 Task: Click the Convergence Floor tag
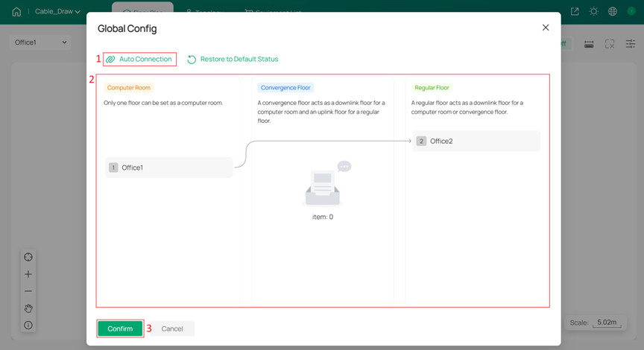point(285,88)
